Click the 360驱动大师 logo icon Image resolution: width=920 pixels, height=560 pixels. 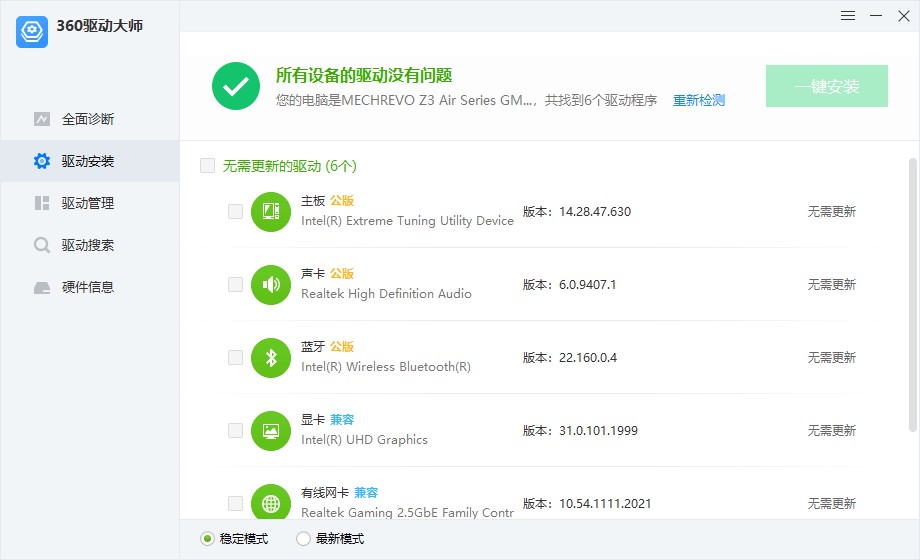(x=32, y=32)
